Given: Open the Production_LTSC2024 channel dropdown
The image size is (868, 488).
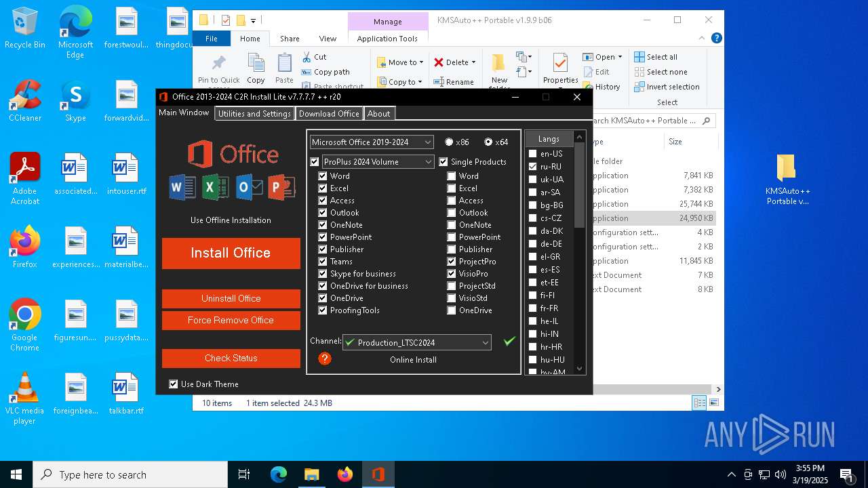Looking at the screenshot, I should point(416,343).
